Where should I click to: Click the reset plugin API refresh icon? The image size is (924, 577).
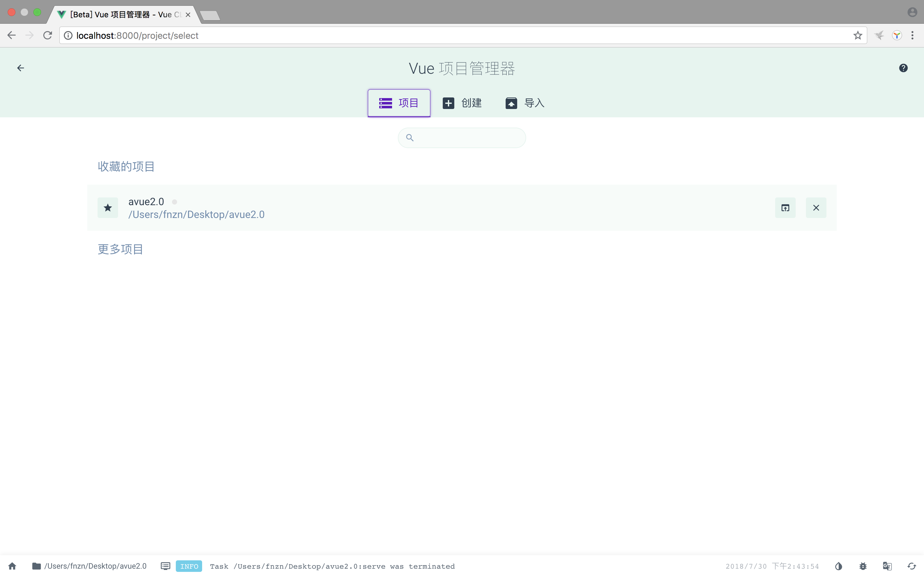911,566
